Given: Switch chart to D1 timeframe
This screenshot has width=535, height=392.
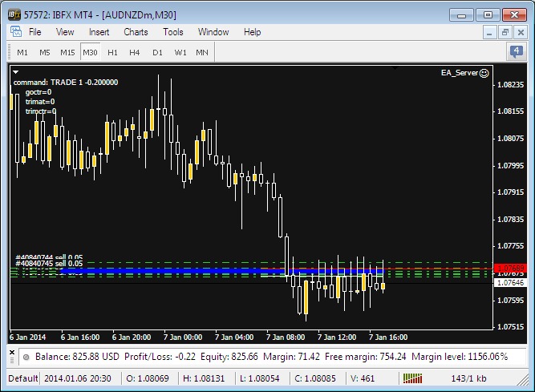Looking at the screenshot, I should tap(157, 52).
